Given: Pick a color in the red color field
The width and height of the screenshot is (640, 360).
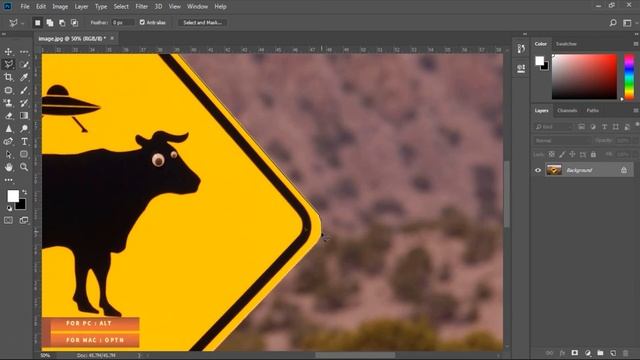Looking at the screenshot, I should (x=584, y=77).
